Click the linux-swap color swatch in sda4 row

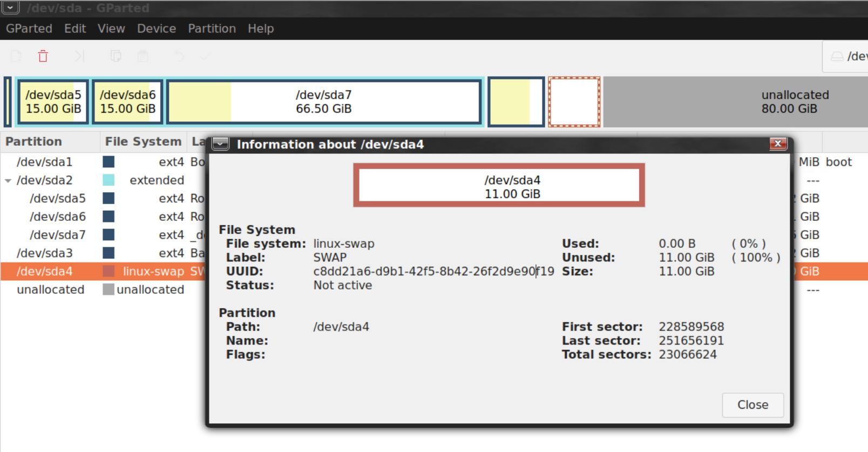pyautogui.click(x=109, y=271)
